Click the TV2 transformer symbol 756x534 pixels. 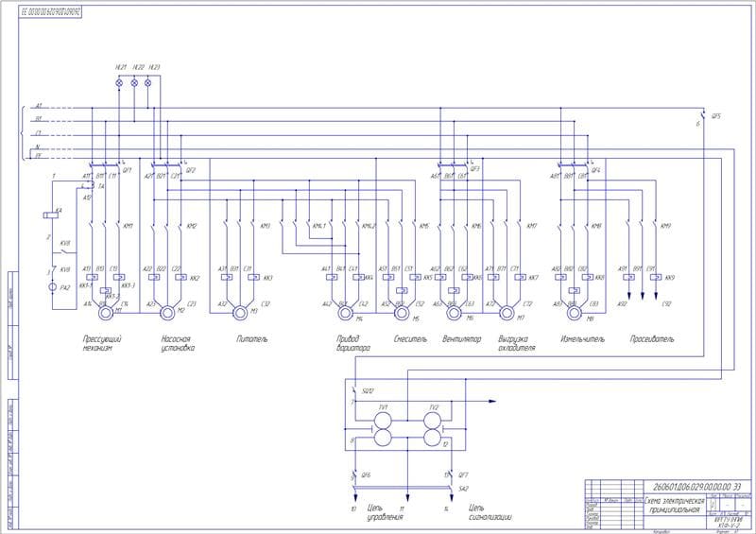[433, 429]
